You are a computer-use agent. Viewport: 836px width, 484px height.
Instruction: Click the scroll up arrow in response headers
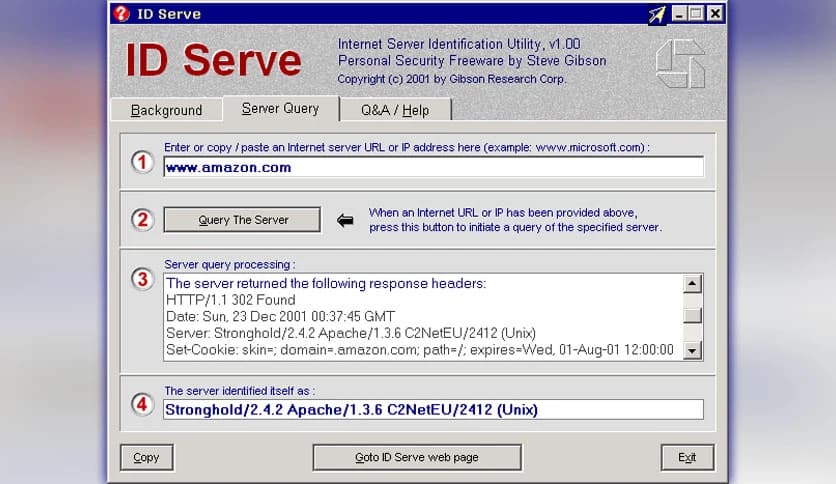[x=692, y=284]
